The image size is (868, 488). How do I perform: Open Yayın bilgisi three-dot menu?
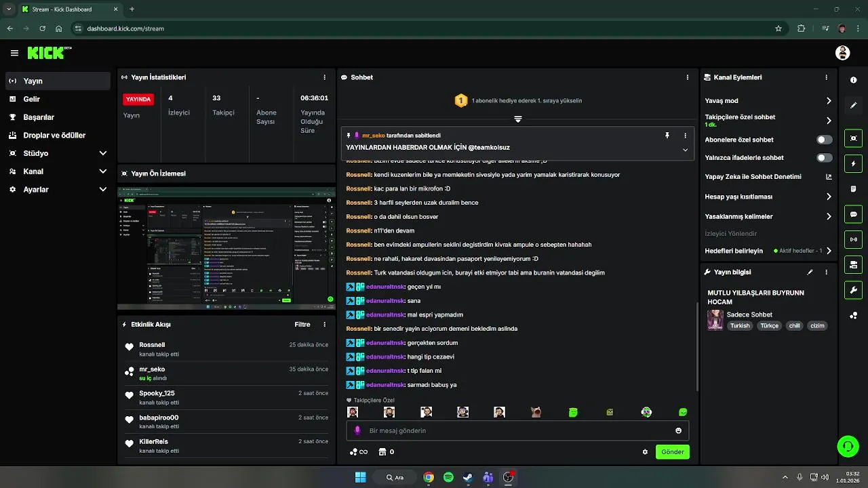[x=826, y=272]
